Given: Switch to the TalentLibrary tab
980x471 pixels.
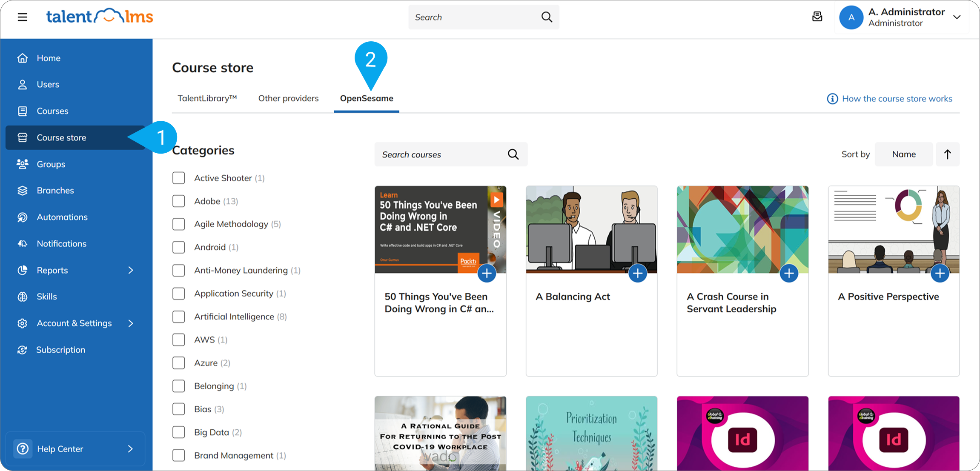Looking at the screenshot, I should tap(207, 98).
